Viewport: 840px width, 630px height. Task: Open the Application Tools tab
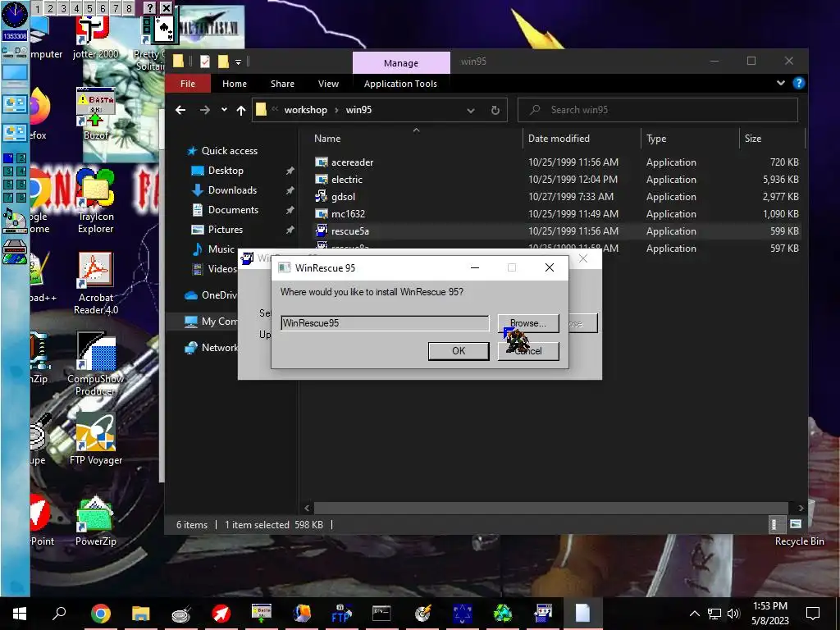pos(400,84)
